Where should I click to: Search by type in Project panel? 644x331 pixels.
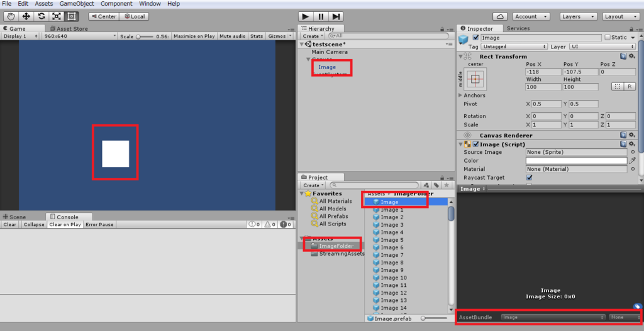click(426, 185)
